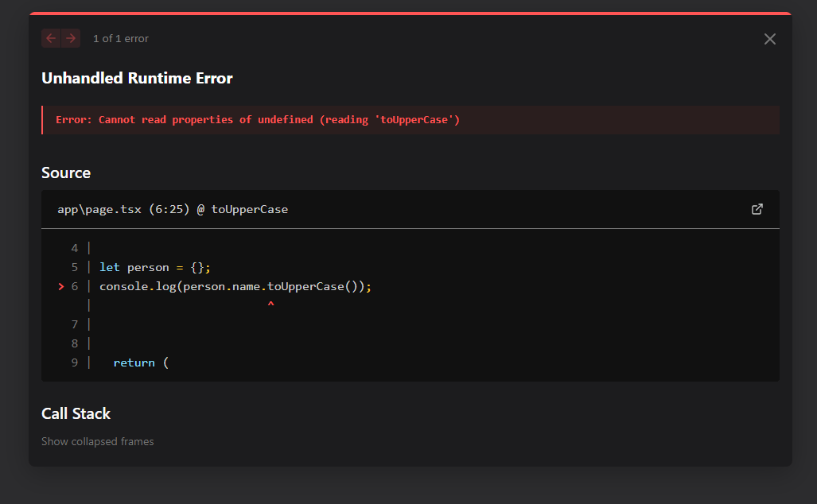Click the Call Stack heading

point(76,414)
